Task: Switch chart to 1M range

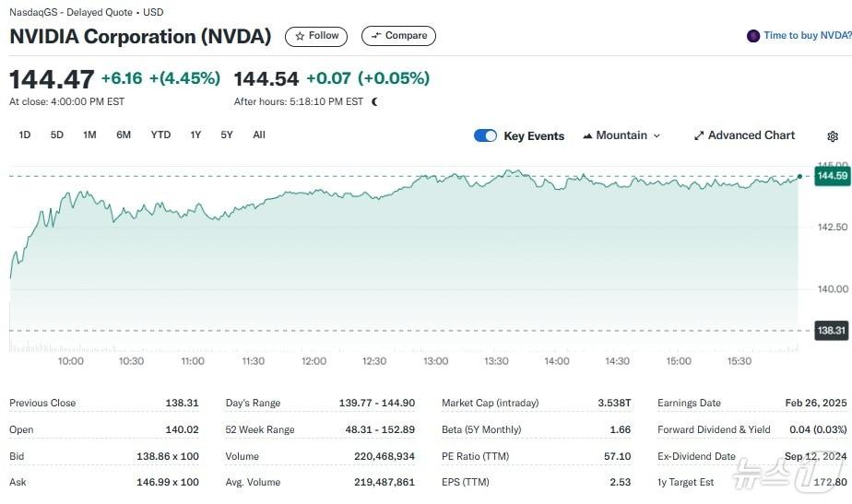Action: point(89,135)
